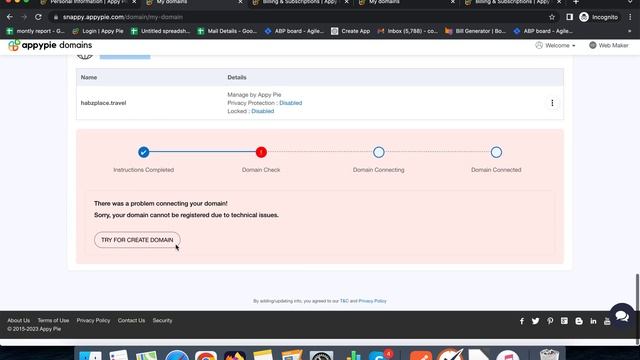This screenshot has width=640, height=360.
Task: Click the page vertical scrollbar thumb
Action: [637, 308]
